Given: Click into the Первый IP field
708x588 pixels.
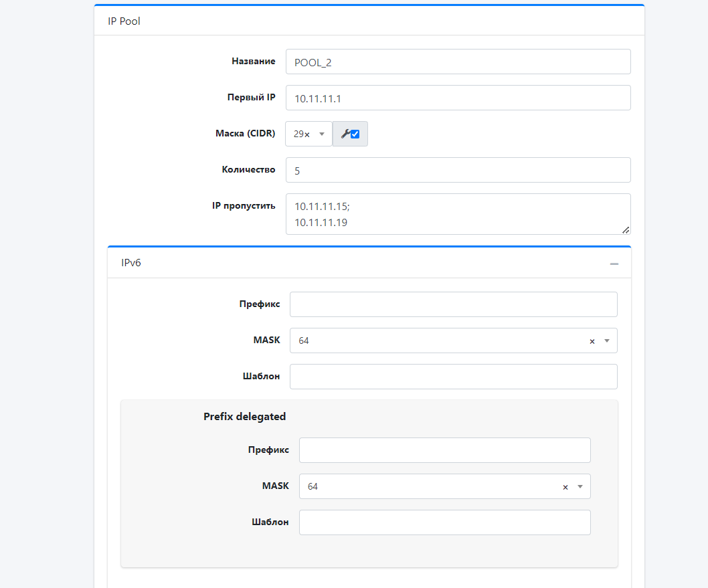Looking at the screenshot, I should coord(458,98).
